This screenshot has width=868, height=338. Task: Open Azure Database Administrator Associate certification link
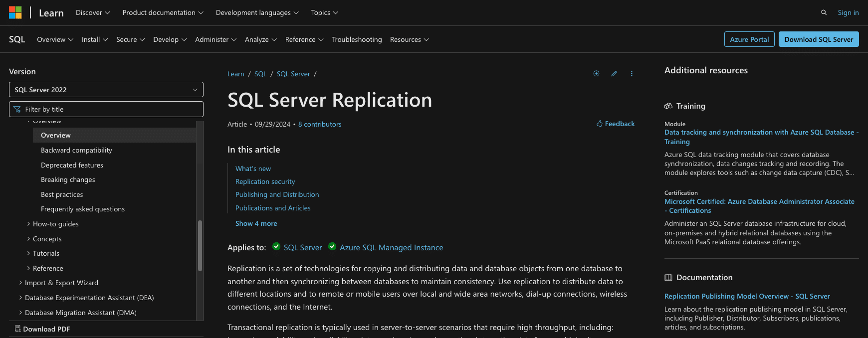coord(759,206)
